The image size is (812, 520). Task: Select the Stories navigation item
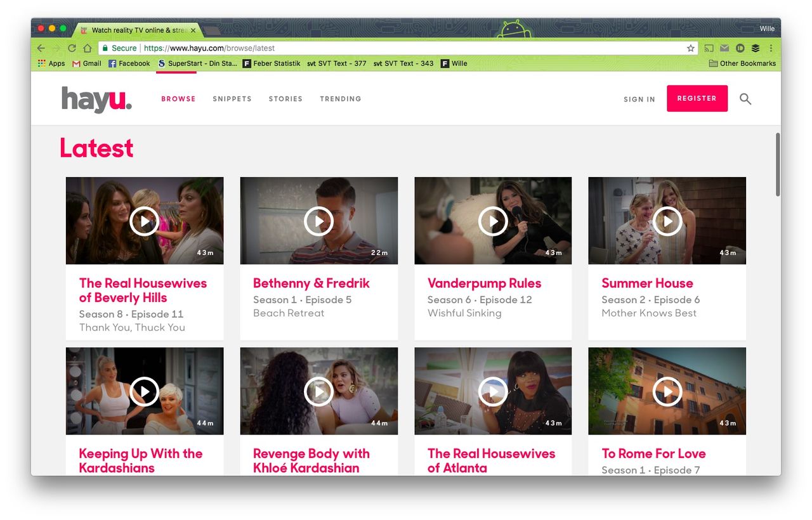tap(285, 99)
